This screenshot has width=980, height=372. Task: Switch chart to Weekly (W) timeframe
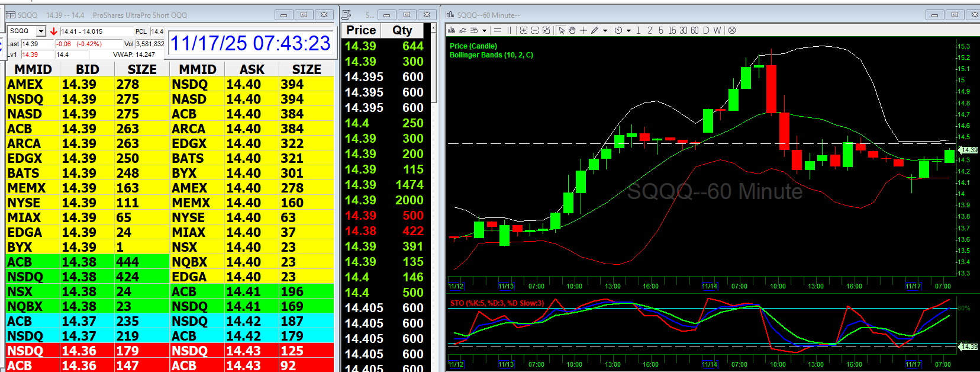click(717, 30)
